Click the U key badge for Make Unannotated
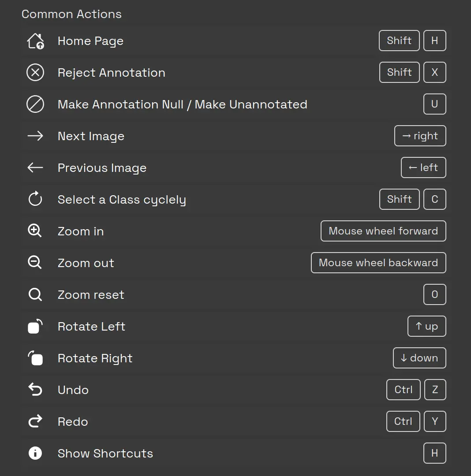 point(435,104)
